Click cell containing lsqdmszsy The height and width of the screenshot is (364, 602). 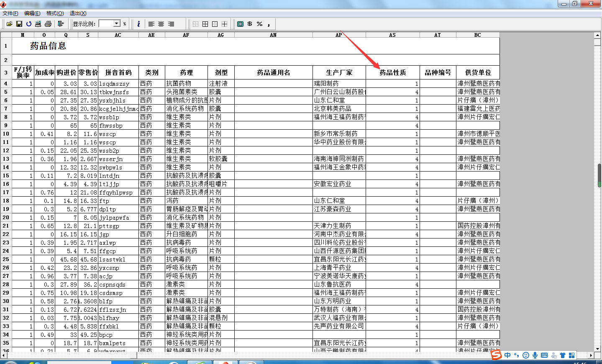[x=118, y=84]
